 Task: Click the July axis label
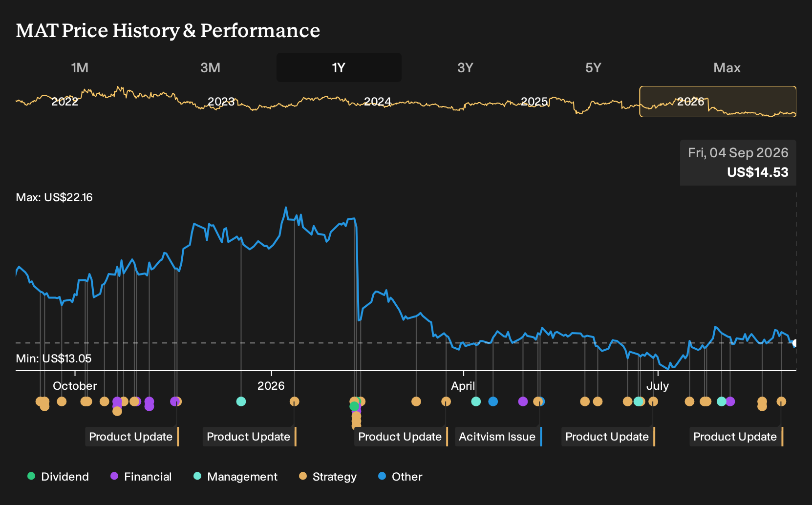[657, 386]
